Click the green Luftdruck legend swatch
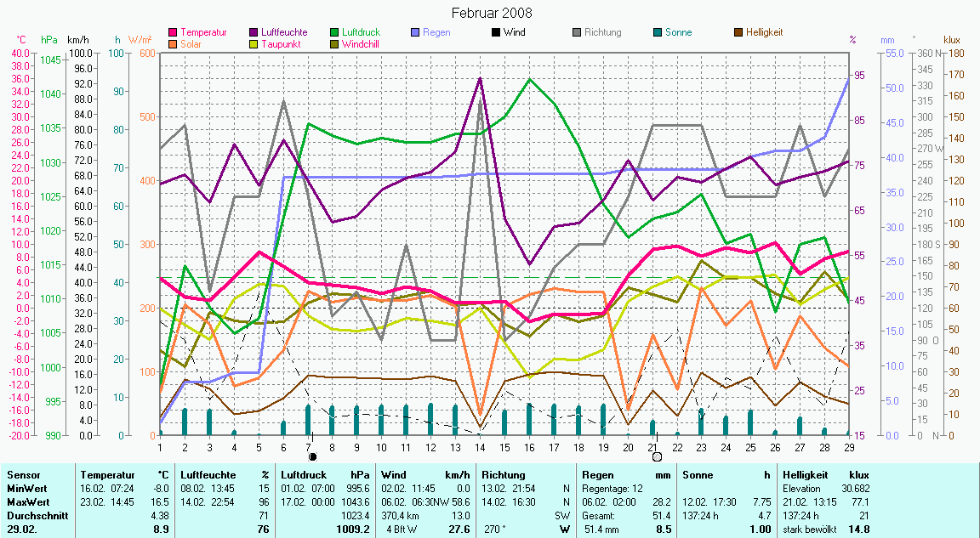 (334, 32)
